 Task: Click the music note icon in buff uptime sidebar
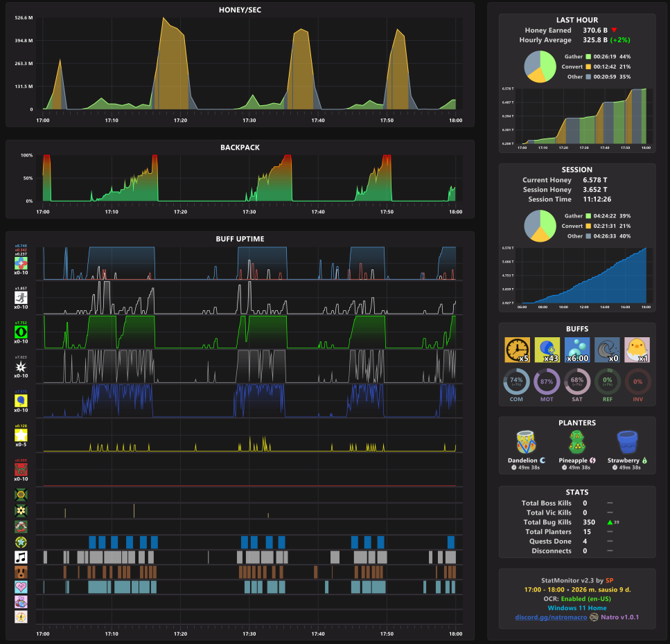[x=21, y=558]
